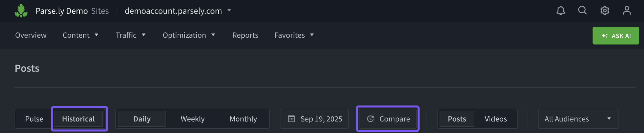Expand the demoaccount.parsely.com site dropdown
644x133 pixels.
(229, 11)
